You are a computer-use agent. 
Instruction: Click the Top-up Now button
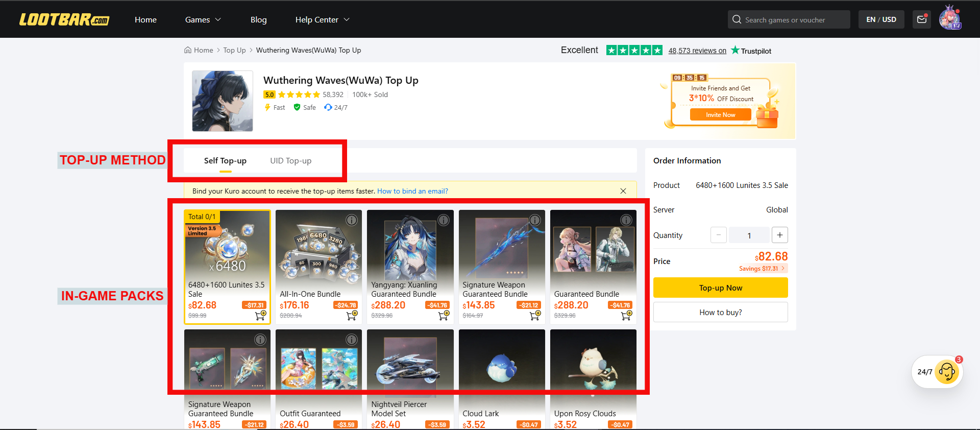(720, 288)
